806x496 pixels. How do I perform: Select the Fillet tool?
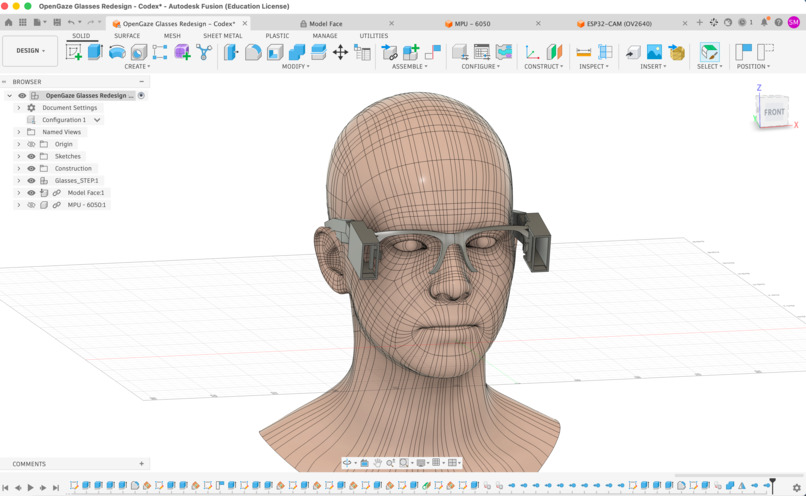click(253, 52)
